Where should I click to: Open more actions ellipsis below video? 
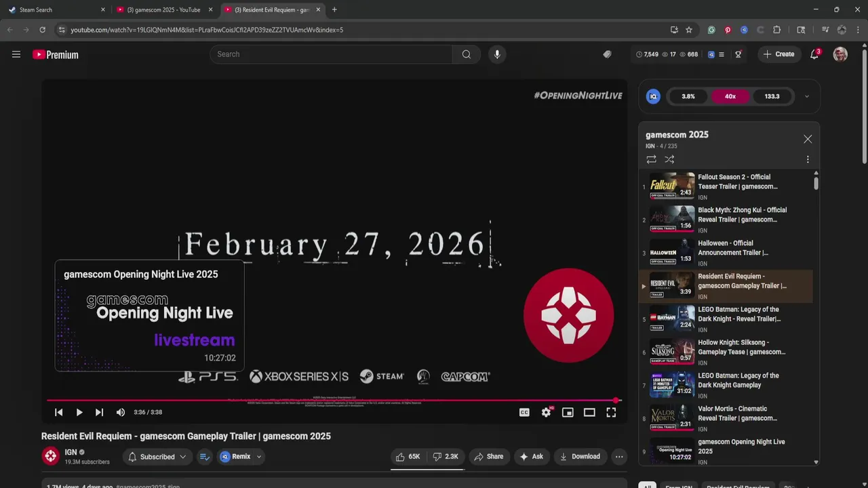click(x=619, y=457)
